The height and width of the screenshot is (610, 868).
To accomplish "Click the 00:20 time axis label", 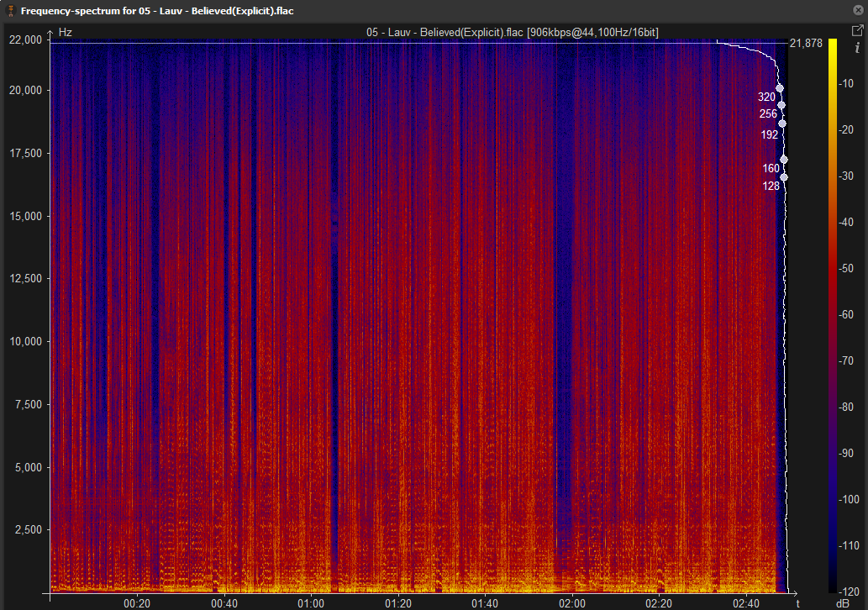I will coord(137,603).
